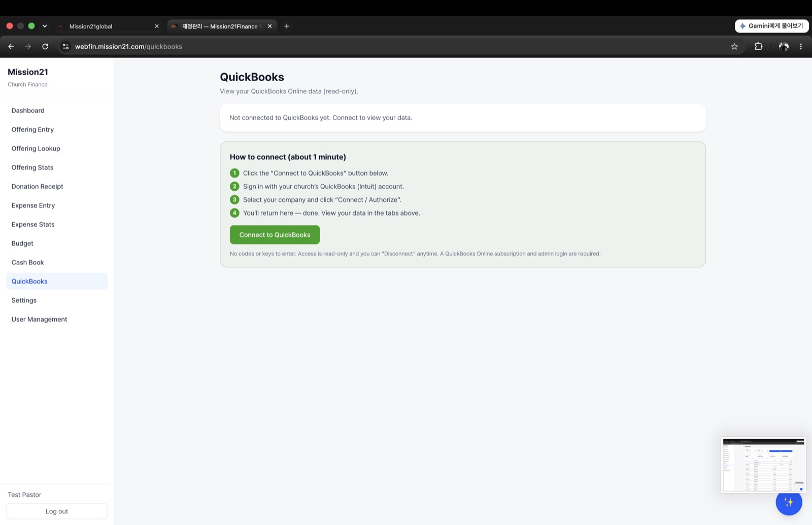
Task: Open Donation Receipt page
Action: coord(57,187)
